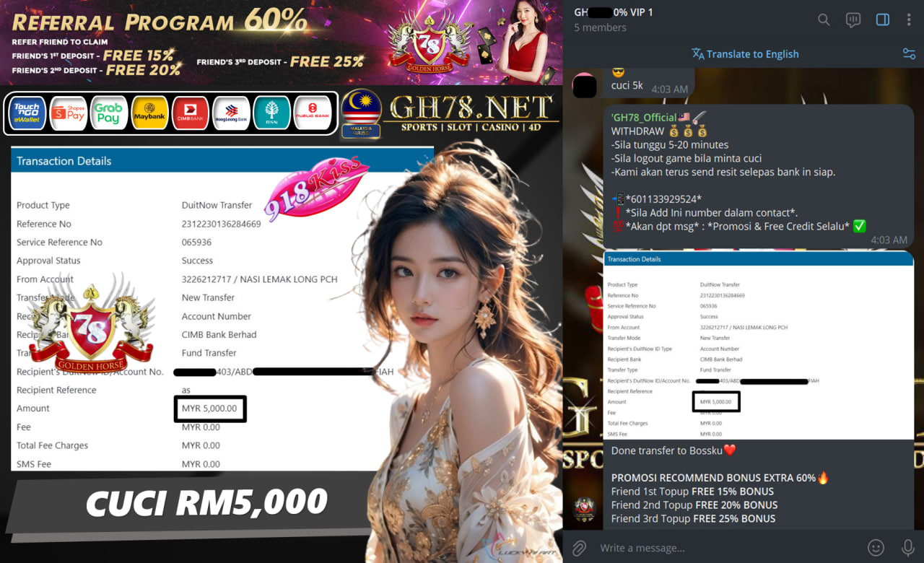Toggle the right sidebar panel icon

pos(882,19)
